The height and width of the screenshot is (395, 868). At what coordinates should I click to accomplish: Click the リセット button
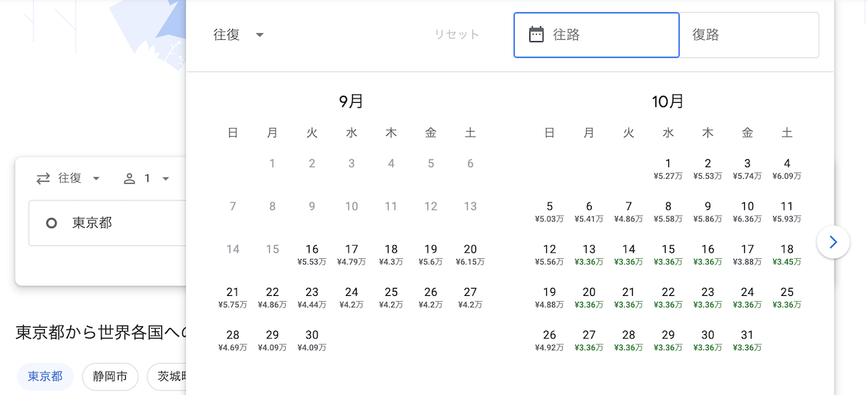pyautogui.click(x=456, y=34)
